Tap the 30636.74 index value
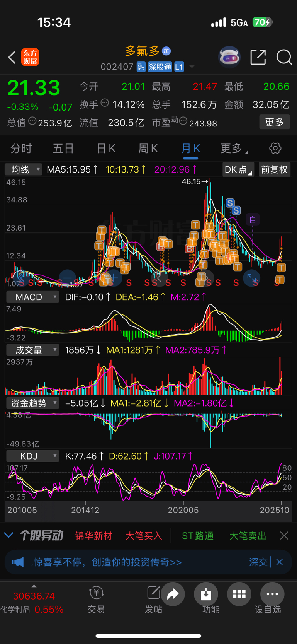Viewport: 297px width, 644px height. [34, 596]
